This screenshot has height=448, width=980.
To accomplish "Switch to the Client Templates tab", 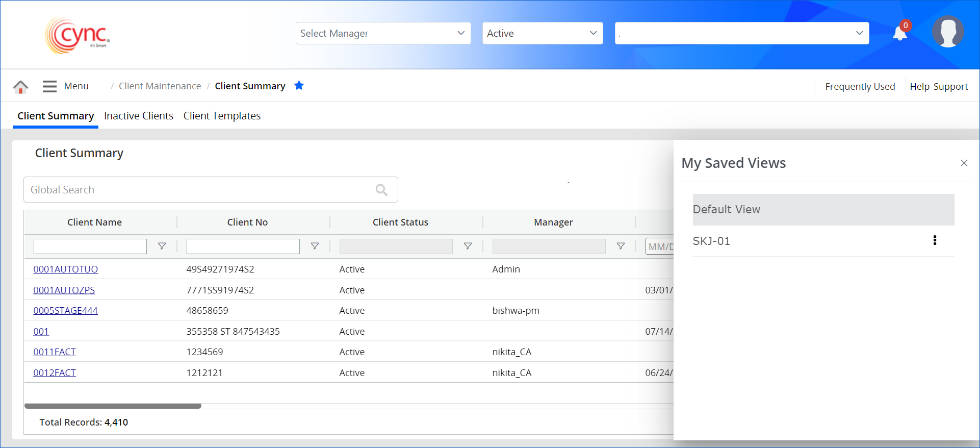I will coord(222,116).
